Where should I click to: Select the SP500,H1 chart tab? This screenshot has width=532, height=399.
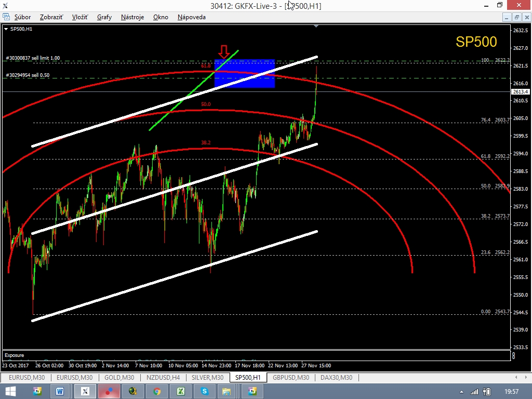(x=248, y=377)
